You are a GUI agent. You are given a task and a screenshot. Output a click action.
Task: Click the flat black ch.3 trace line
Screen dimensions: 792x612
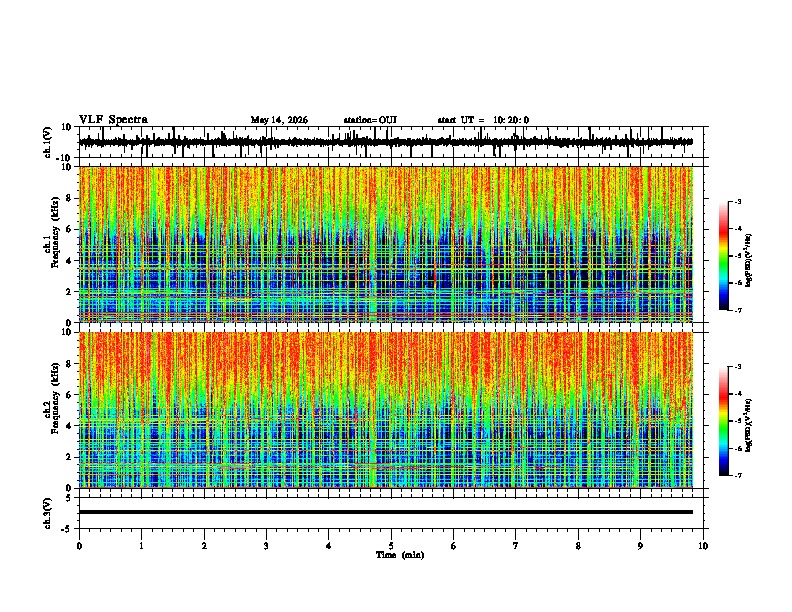(x=386, y=512)
